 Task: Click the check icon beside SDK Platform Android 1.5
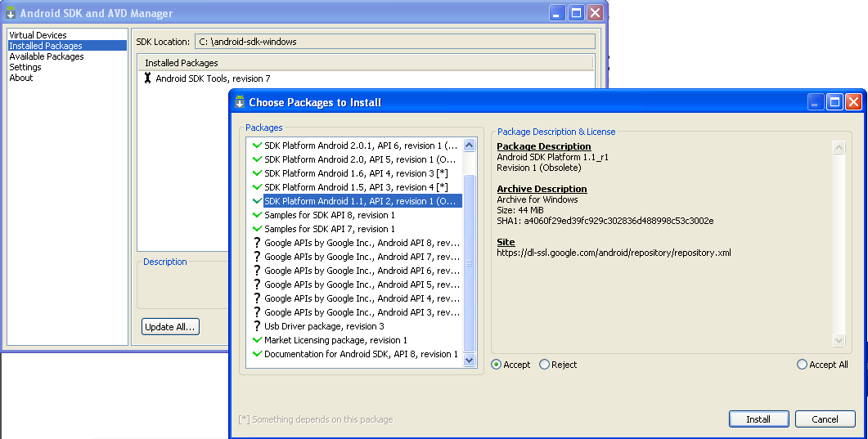[x=257, y=187]
